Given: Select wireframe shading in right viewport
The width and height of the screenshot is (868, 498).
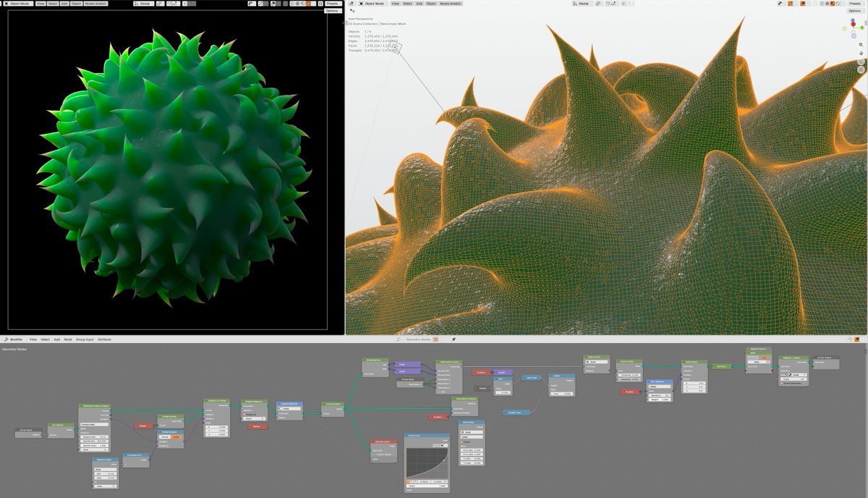Looking at the screenshot, I should click(822, 4).
